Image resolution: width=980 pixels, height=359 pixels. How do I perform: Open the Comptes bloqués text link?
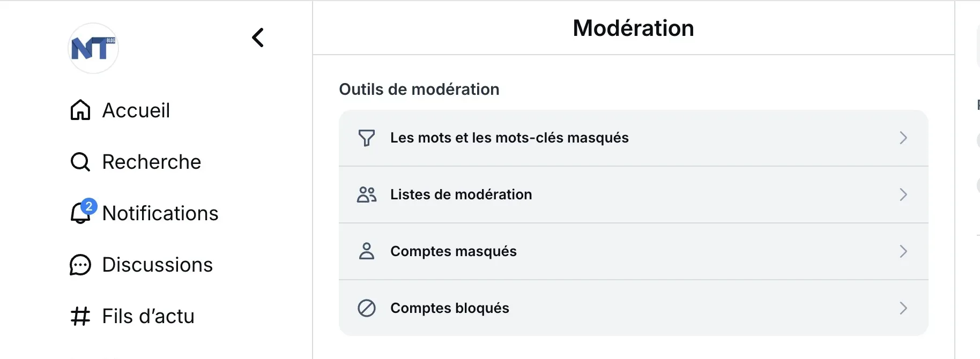[x=450, y=308]
